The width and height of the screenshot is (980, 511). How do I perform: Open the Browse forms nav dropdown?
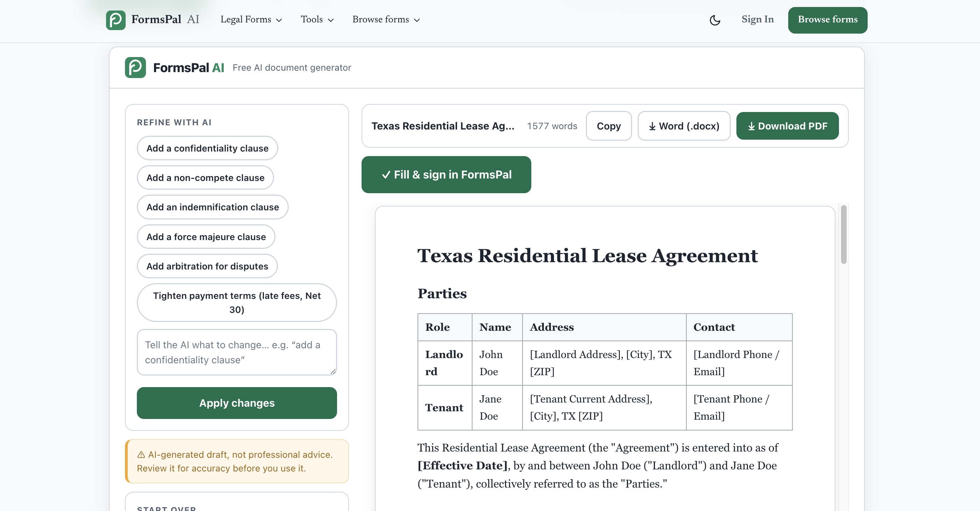(386, 19)
